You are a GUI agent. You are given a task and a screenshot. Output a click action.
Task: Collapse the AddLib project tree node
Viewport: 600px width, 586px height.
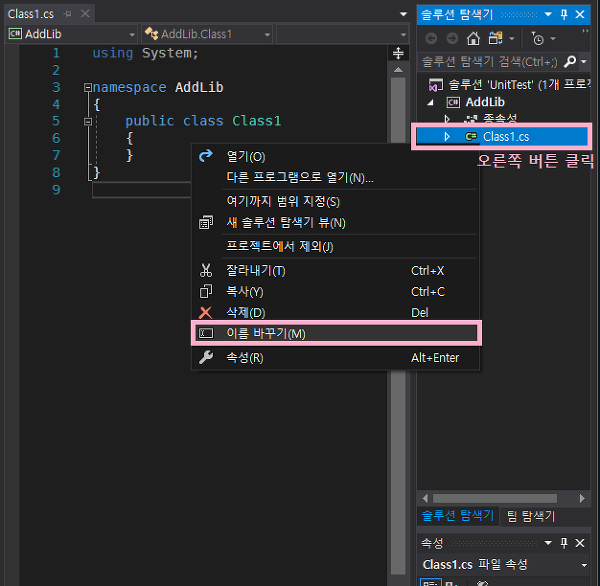tap(430, 102)
